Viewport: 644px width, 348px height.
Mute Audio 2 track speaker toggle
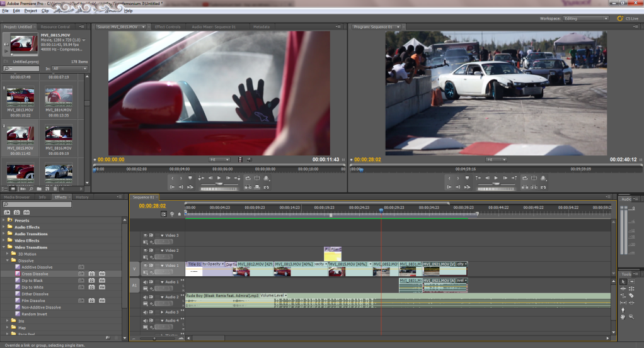(146, 297)
